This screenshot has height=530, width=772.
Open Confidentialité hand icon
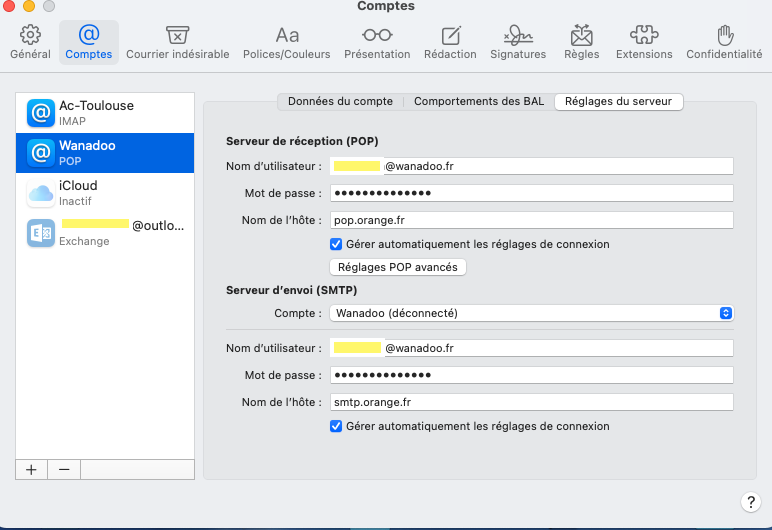pos(724,36)
